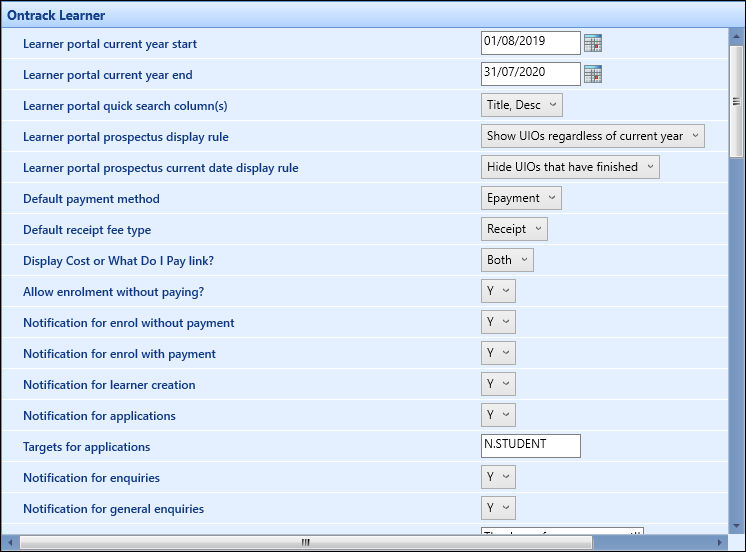Click the vertical scrollbar thumb
This screenshot has height=552, width=746.
click(x=736, y=101)
